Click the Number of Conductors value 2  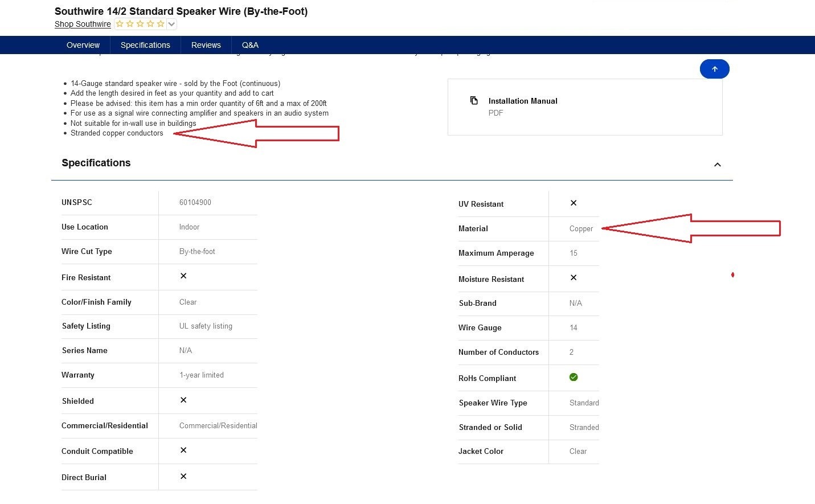pos(572,352)
